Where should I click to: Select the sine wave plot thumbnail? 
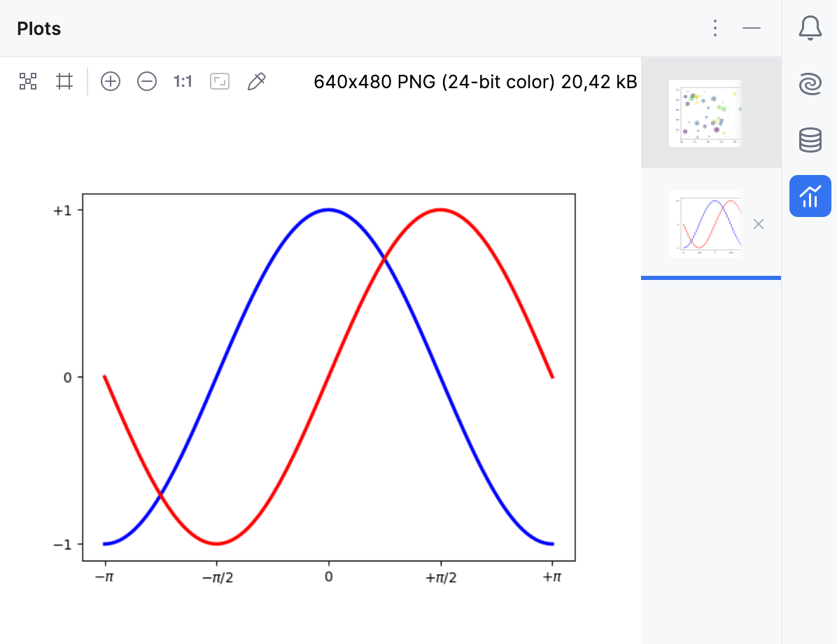705,223
